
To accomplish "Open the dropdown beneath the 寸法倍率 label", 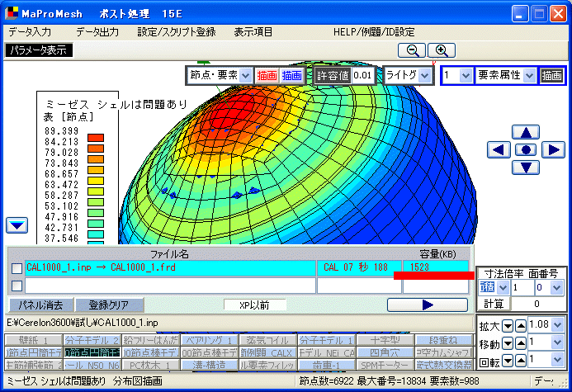I will tap(503, 288).
